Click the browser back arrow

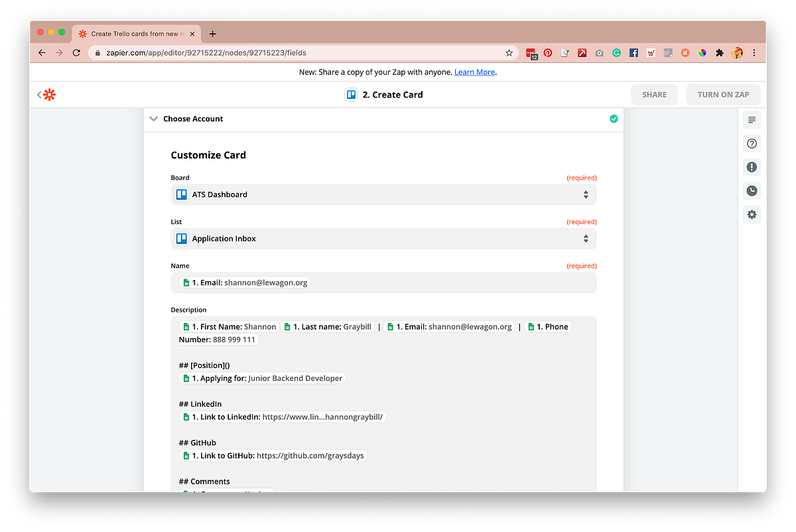42,52
